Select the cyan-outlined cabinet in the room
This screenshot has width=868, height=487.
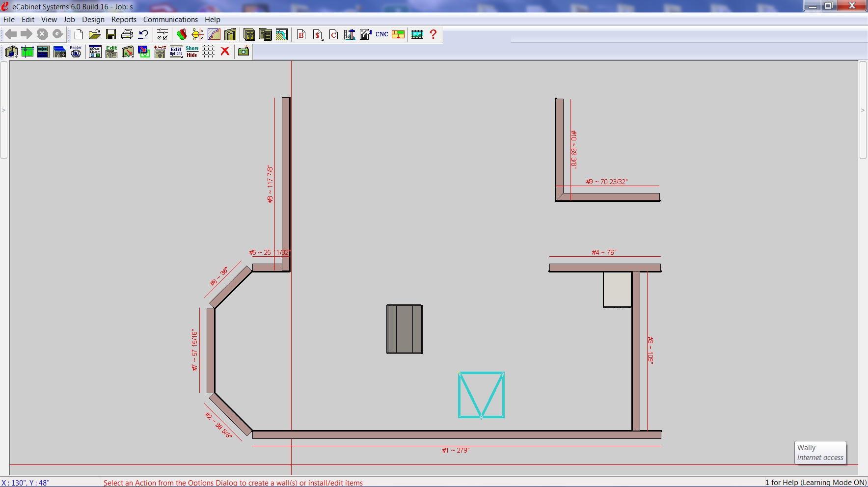481,395
